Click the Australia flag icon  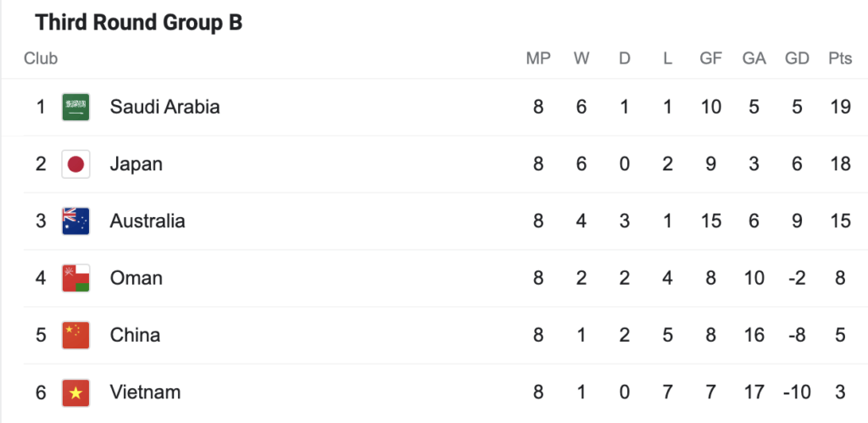(75, 221)
